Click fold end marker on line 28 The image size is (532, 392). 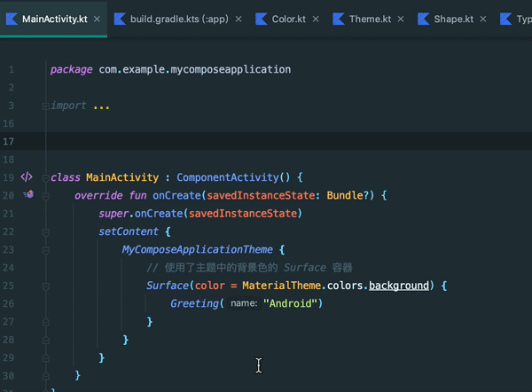click(46, 340)
